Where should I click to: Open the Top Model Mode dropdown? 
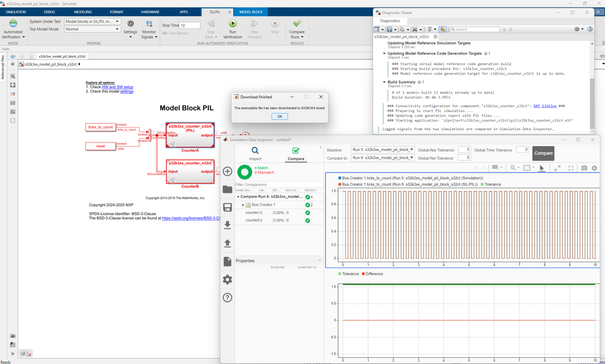[92, 29]
